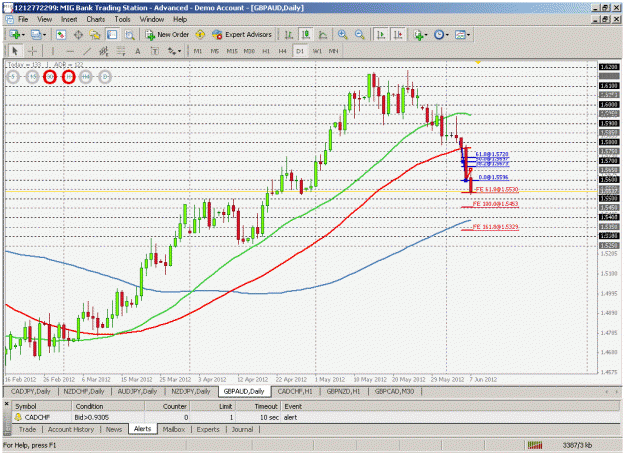625x453 pixels.
Task: Open the Account History terminal tab
Action: (x=71, y=429)
